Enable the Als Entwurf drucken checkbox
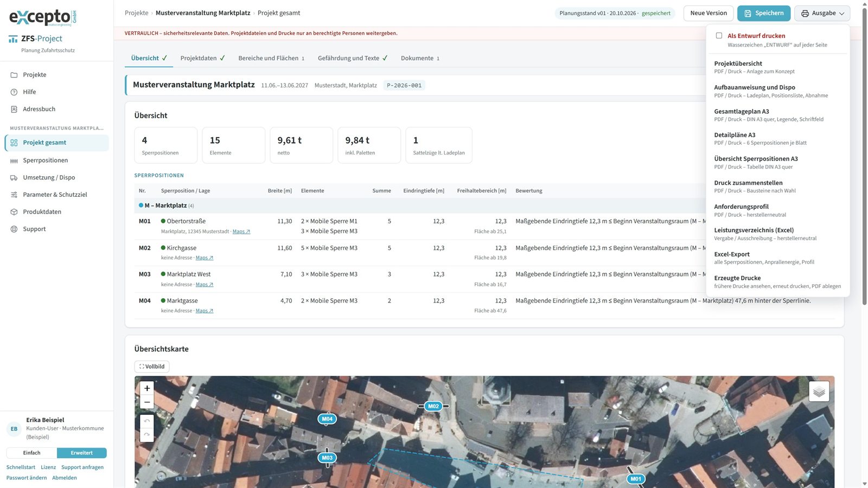 pos(719,36)
